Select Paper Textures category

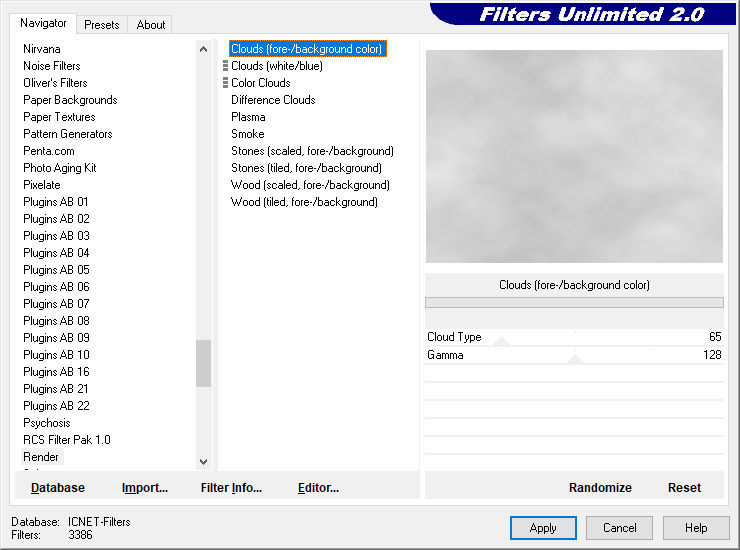(x=59, y=117)
